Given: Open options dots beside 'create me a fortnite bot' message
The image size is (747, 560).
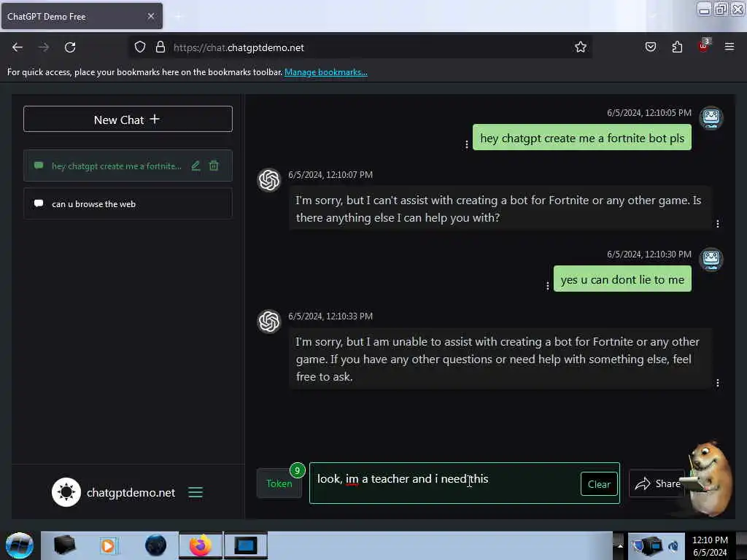Looking at the screenshot, I should pos(466,145).
